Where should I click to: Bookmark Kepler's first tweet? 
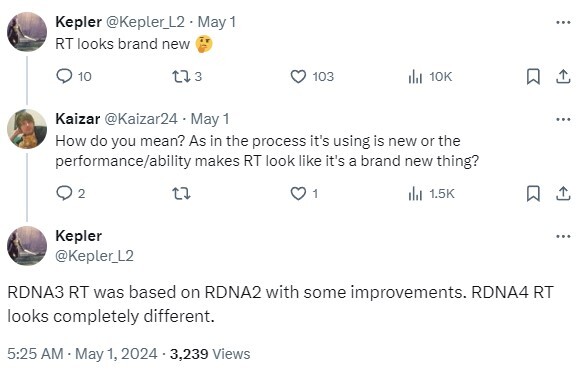point(533,76)
